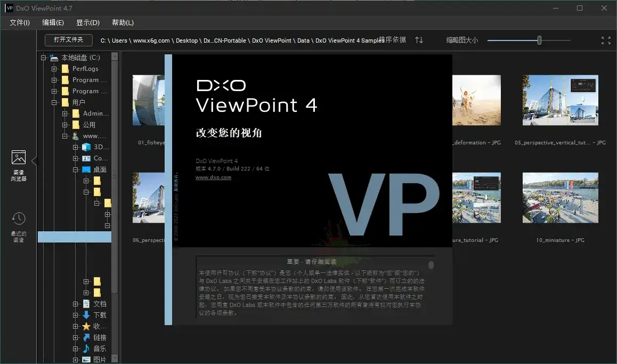Select the 文档 tree item
This screenshot has width=617, height=364.
point(99,303)
